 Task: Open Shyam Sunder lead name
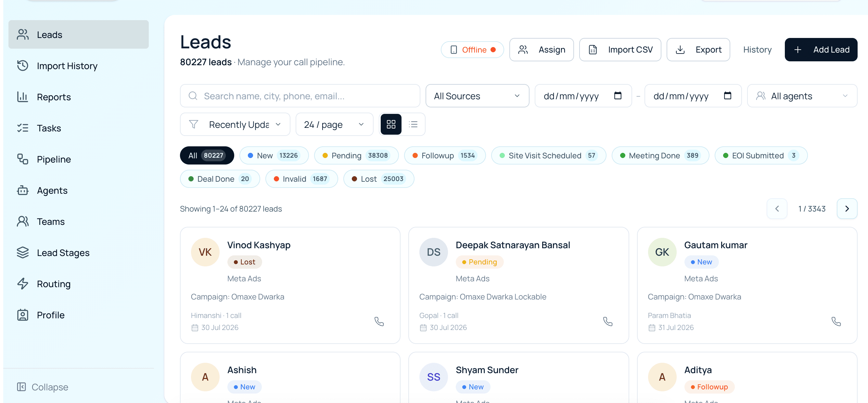[x=487, y=370]
